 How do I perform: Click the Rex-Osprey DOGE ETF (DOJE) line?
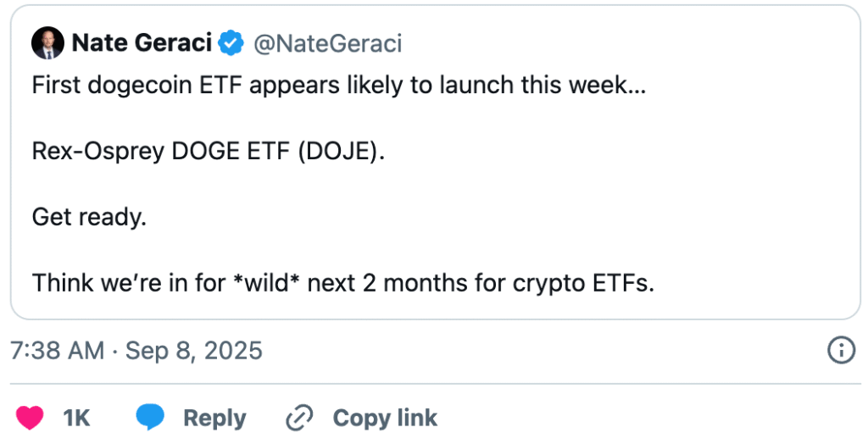[208, 151]
